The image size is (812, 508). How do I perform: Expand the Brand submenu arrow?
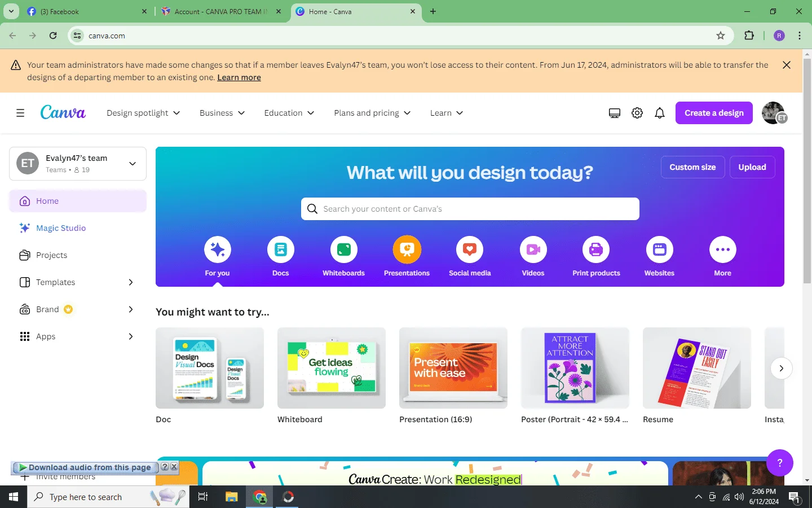click(131, 309)
